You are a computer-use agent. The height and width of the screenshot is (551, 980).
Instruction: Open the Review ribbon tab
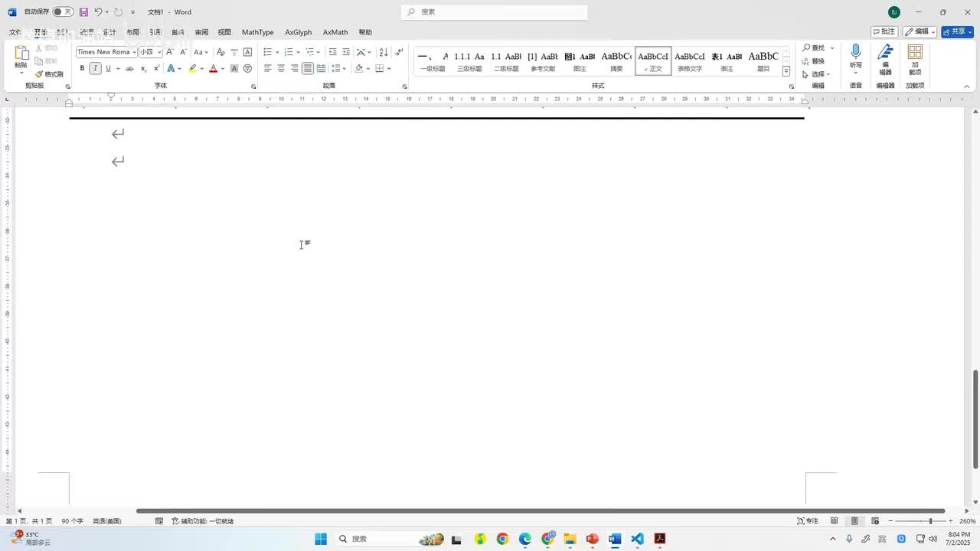pos(201,32)
